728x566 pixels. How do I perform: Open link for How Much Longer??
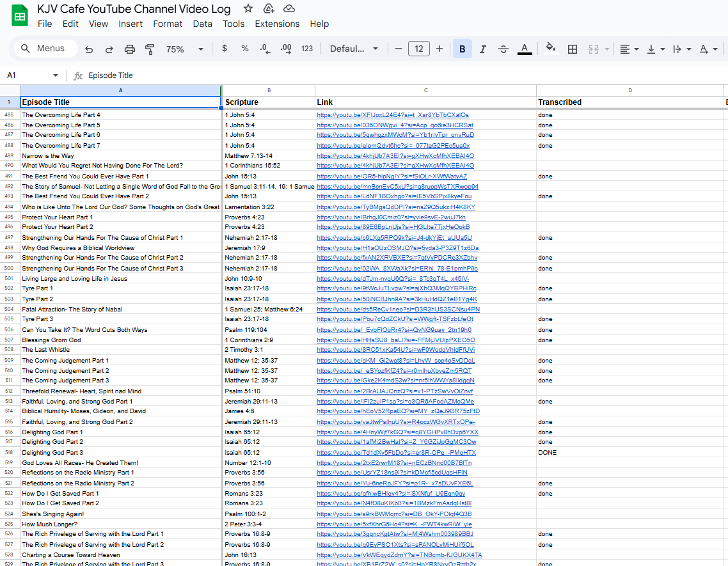click(x=394, y=524)
